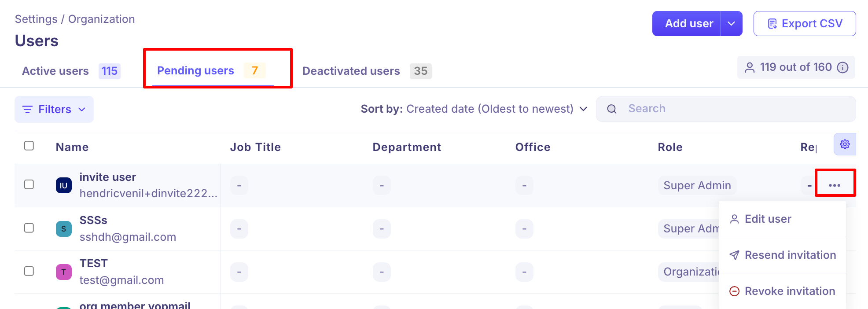Screen dimensions: 868x309
Task: Open the Filters dropdown
Action: (x=54, y=109)
